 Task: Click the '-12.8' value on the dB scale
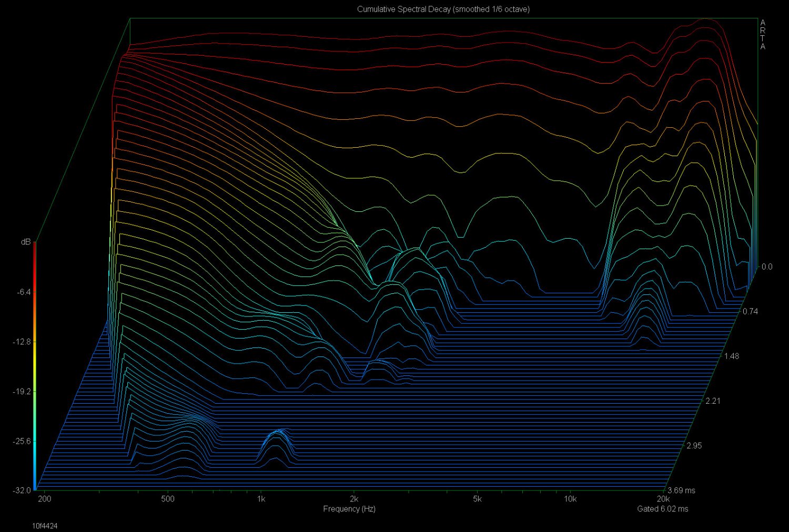pyautogui.click(x=22, y=342)
